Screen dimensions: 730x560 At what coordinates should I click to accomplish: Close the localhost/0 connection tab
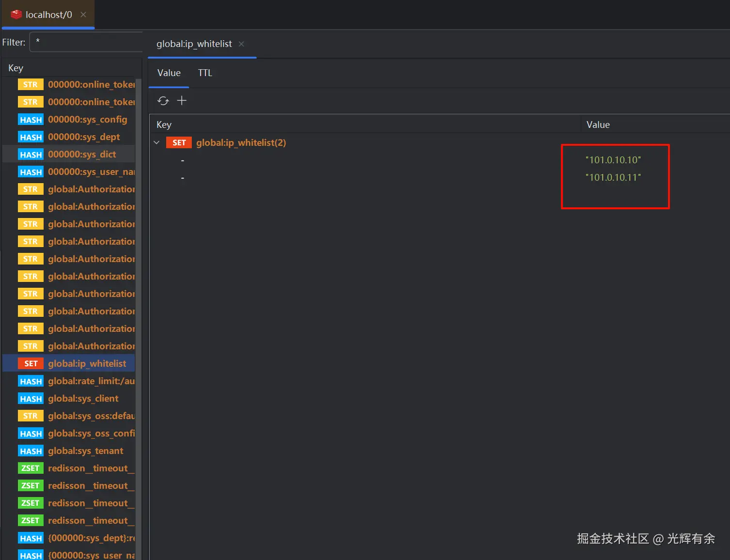(x=83, y=15)
